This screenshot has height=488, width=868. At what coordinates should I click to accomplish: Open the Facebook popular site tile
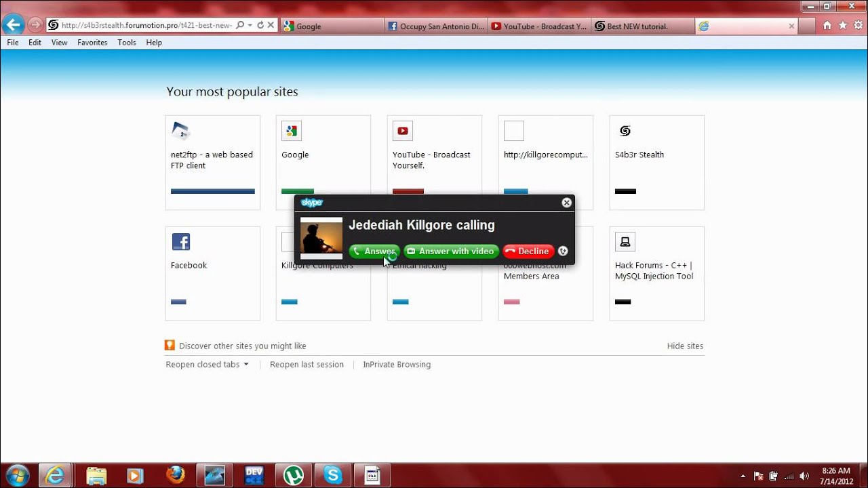213,273
